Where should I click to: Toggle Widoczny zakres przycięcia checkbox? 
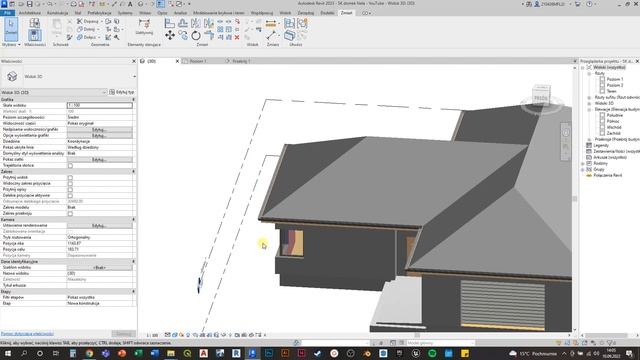pyautogui.click(x=70, y=184)
